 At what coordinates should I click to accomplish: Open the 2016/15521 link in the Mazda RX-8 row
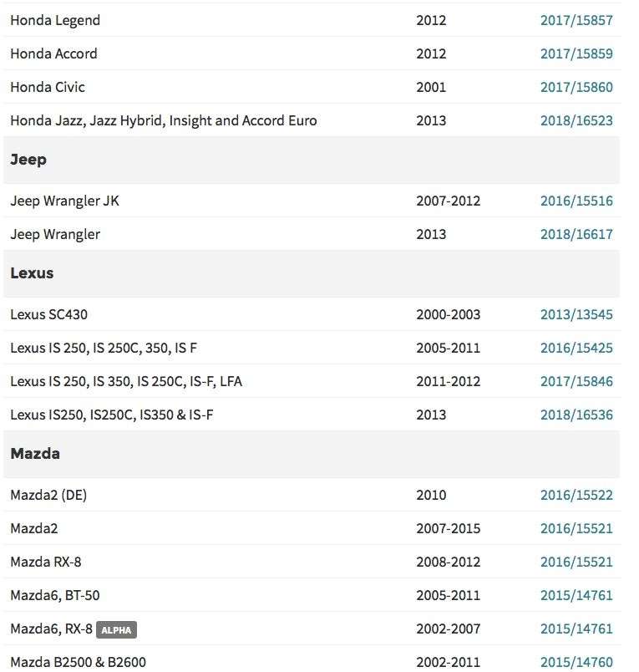[576, 562]
